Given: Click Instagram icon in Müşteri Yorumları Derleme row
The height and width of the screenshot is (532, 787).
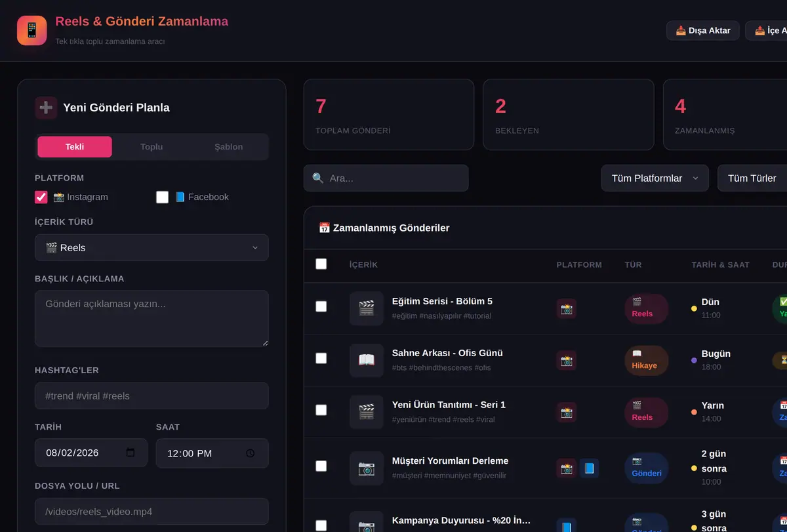Looking at the screenshot, I should [567, 468].
